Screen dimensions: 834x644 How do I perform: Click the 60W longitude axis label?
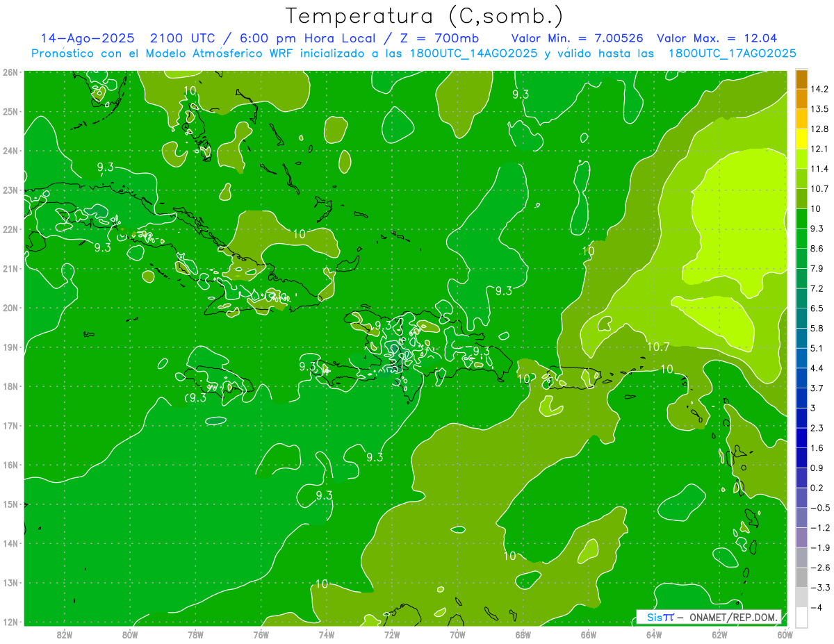pos(785,634)
